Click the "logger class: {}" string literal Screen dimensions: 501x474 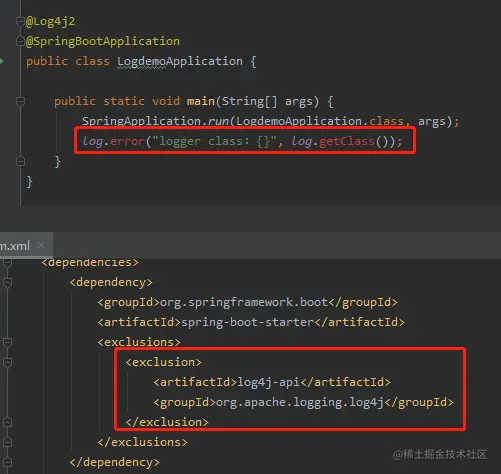215,141
